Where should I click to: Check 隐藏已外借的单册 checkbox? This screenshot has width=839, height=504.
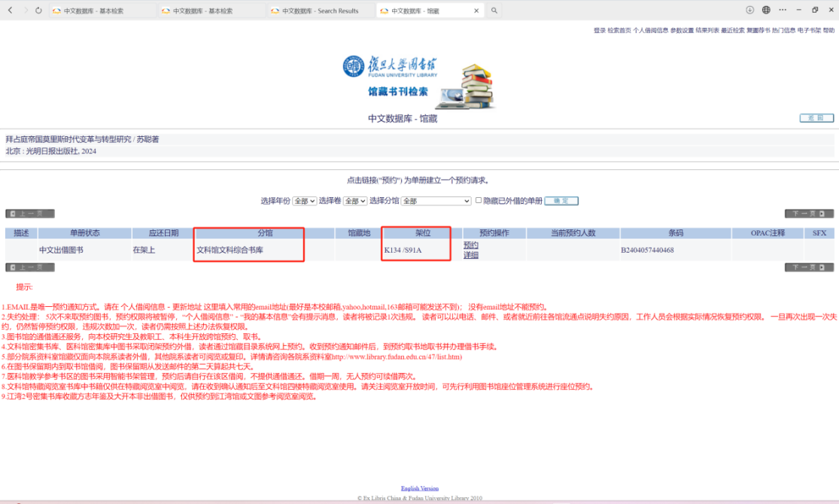(479, 201)
